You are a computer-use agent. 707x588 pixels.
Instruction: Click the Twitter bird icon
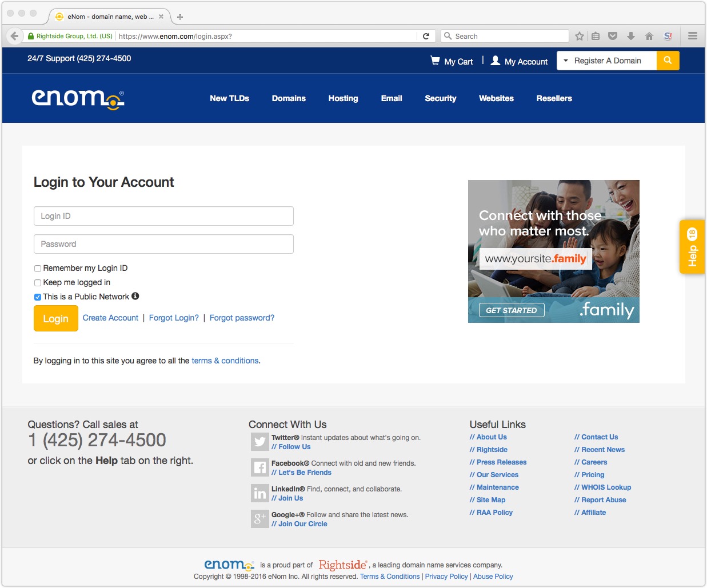260,442
